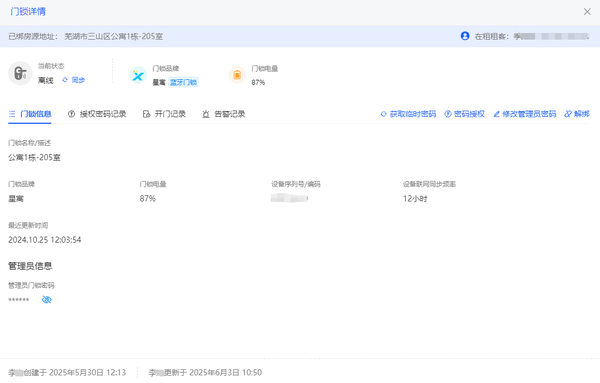
Task: Click the lock brand logo icon
Action: point(138,75)
